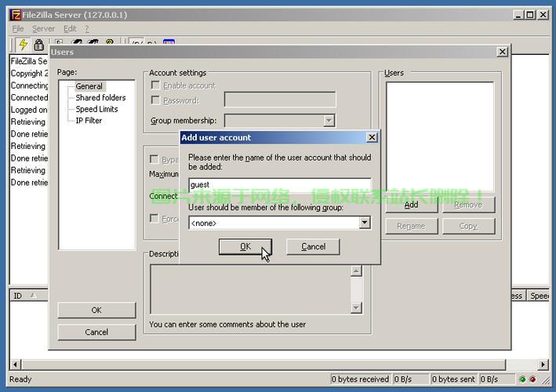Viewport: 556px width, 392px height.
Task: Click '0 bytes received' in status bar
Action: click(360, 379)
